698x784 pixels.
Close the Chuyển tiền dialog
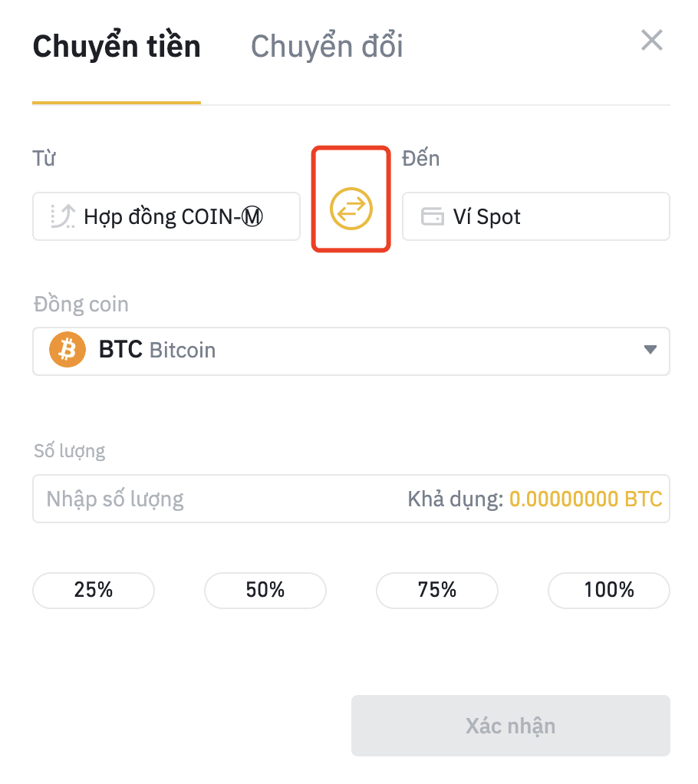[652, 40]
